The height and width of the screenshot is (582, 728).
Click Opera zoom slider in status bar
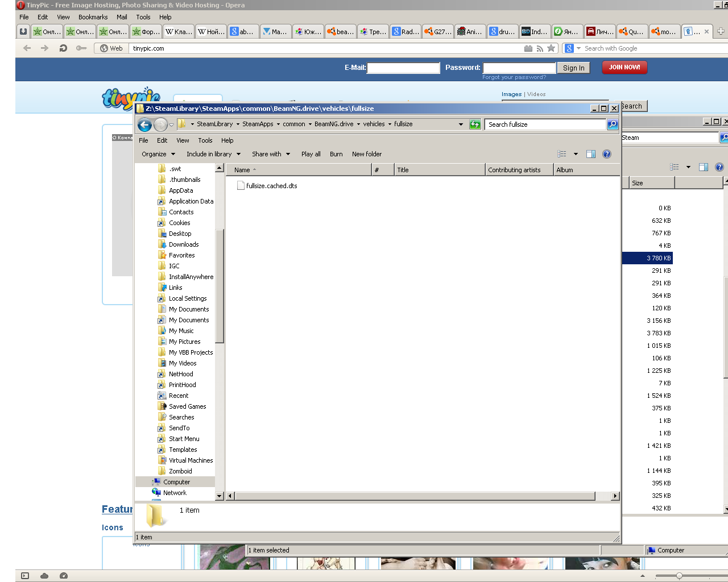click(679, 576)
